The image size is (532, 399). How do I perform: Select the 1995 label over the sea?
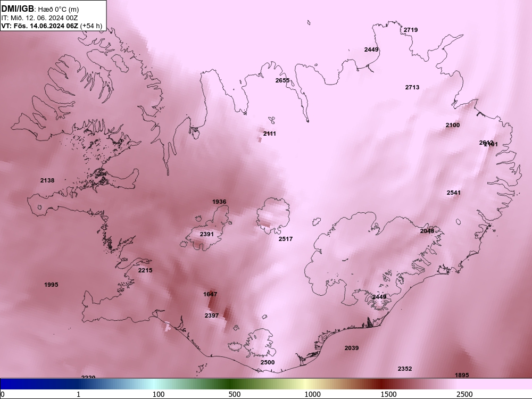(51, 285)
